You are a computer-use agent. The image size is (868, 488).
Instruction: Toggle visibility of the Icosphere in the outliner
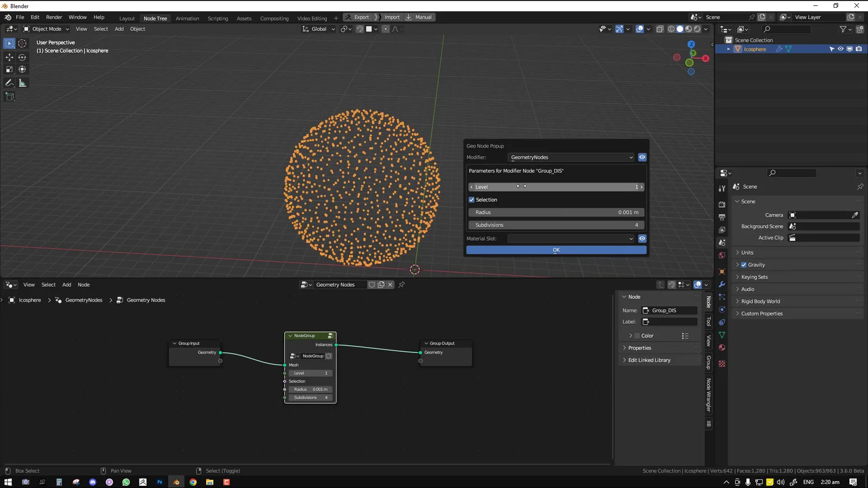pos(840,49)
